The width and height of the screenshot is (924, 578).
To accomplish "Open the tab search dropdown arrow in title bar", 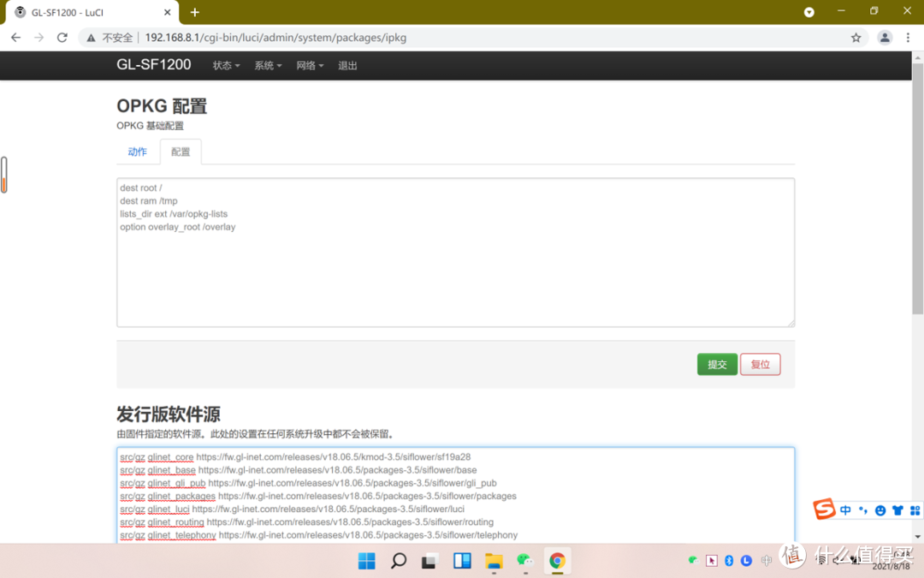I will (x=809, y=12).
